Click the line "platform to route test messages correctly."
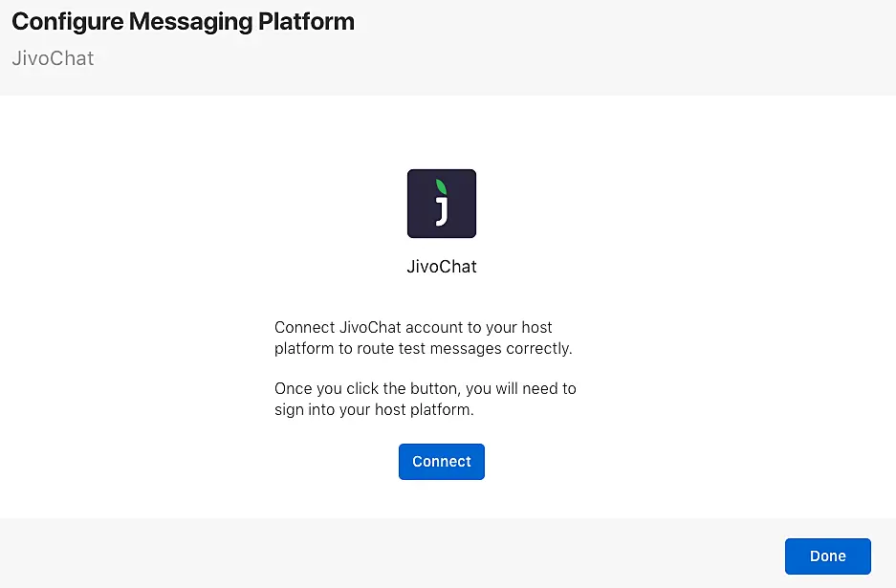 [423, 348]
